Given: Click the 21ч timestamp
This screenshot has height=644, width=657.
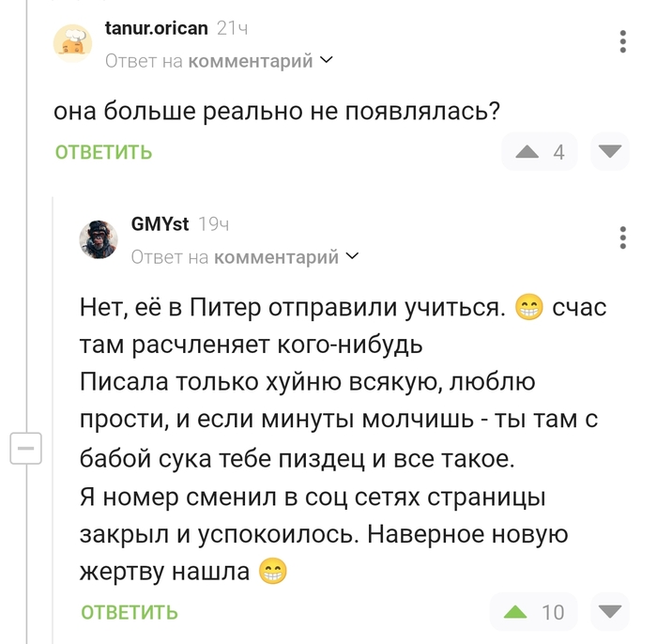Looking at the screenshot, I should click(232, 28).
